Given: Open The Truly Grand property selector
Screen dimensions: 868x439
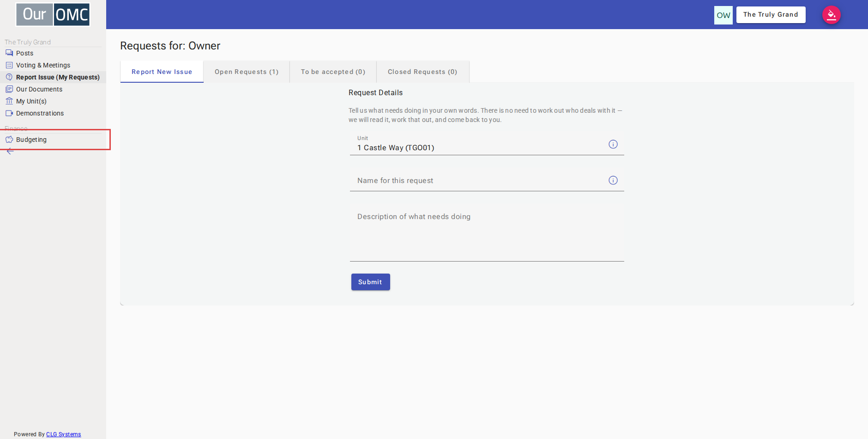Looking at the screenshot, I should click(771, 15).
